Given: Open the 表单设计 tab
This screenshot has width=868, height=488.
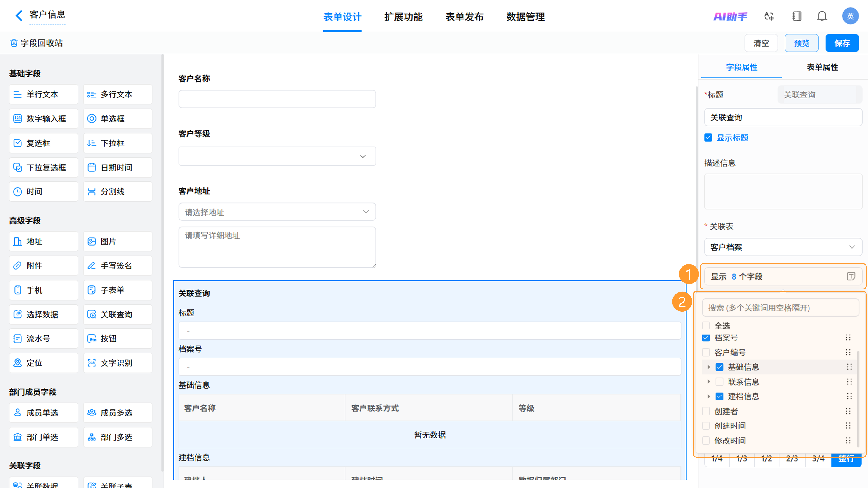Looking at the screenshot, I should point(342,17).
